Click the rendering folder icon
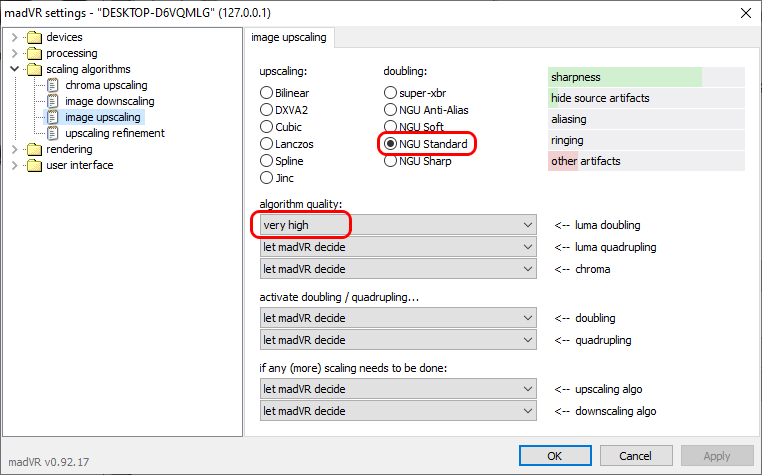 pos(34,149)
